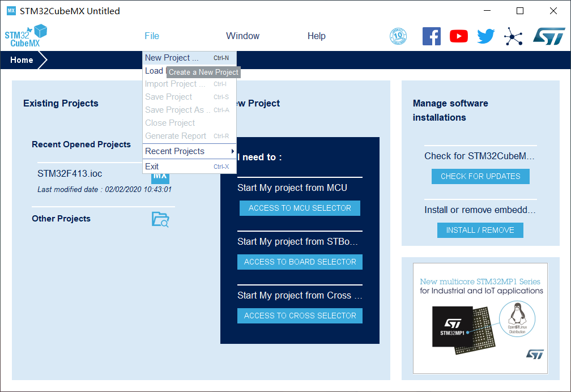Click disabled Close Project entry
The width and height of the screenshot is (571, 392).
tap(189, 123)
